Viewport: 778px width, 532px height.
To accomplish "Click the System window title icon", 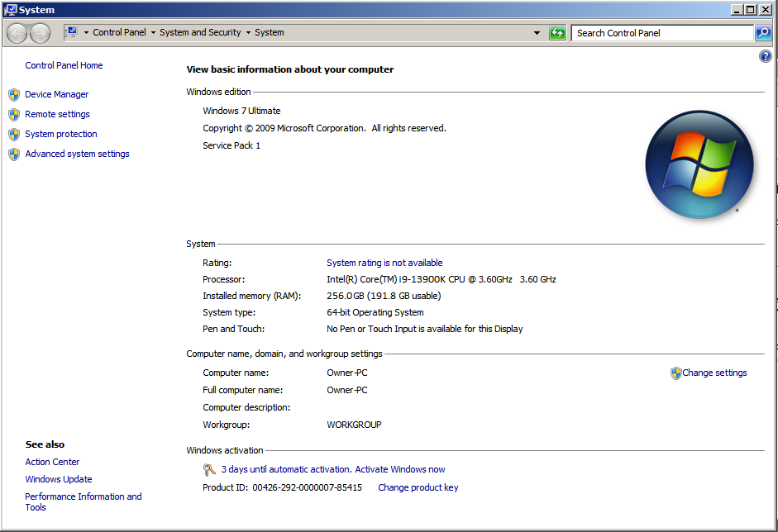I will tap(10, 9).
